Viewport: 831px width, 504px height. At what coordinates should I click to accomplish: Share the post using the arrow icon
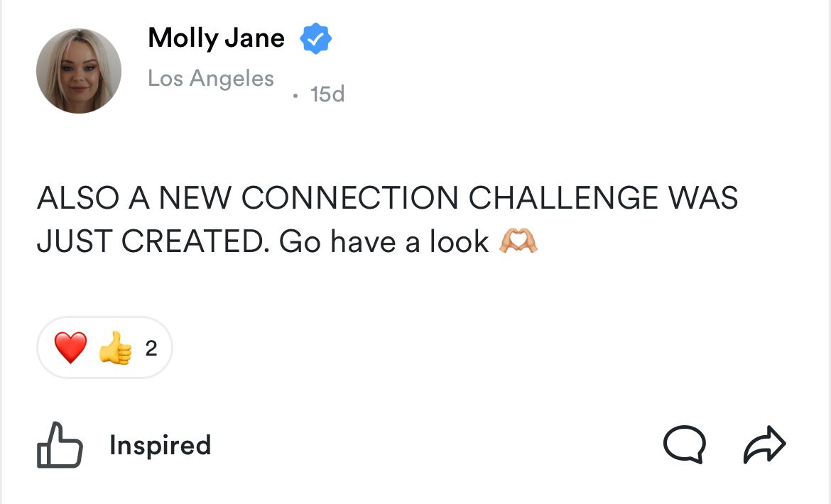click(x=764, y=444)
